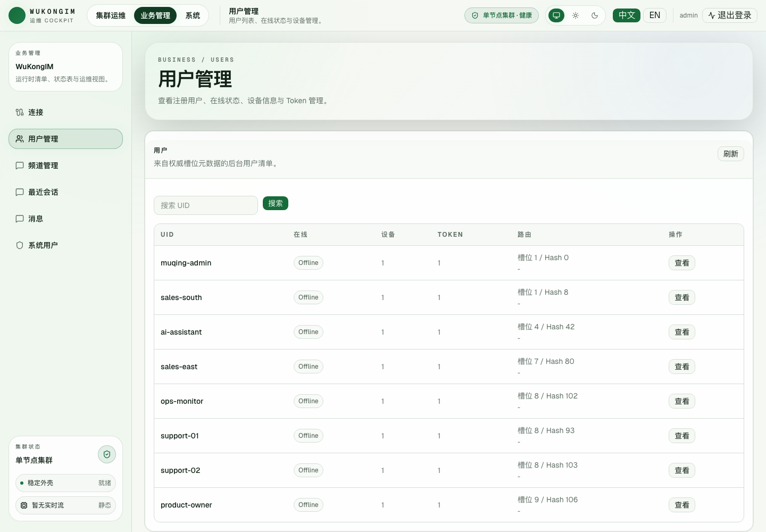Click the cluster status shield icon in sidebar
The image size is (766, 532).
[107, 454]
